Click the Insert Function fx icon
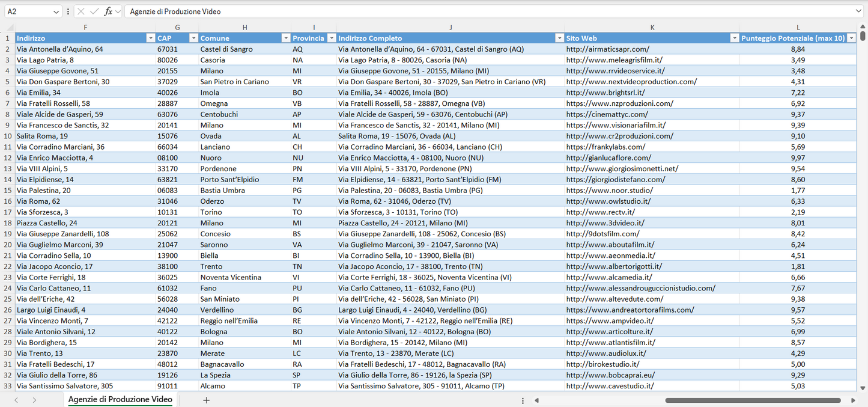The image size is (868, 407). (108, 11)
